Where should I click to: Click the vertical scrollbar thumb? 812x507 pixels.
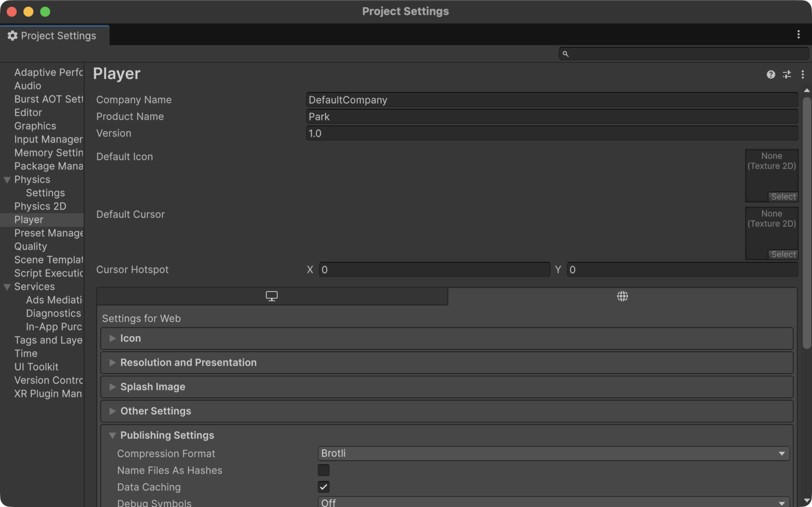pos(806,223)
